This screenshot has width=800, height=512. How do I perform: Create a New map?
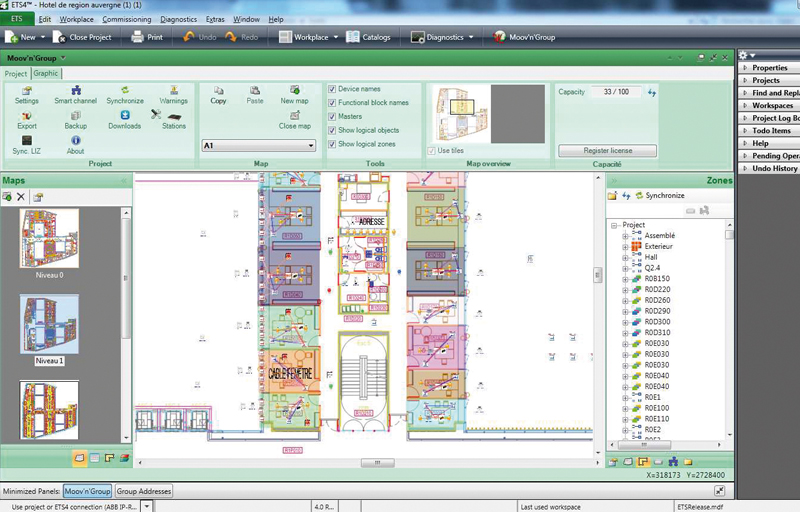(x=294, y=95)
